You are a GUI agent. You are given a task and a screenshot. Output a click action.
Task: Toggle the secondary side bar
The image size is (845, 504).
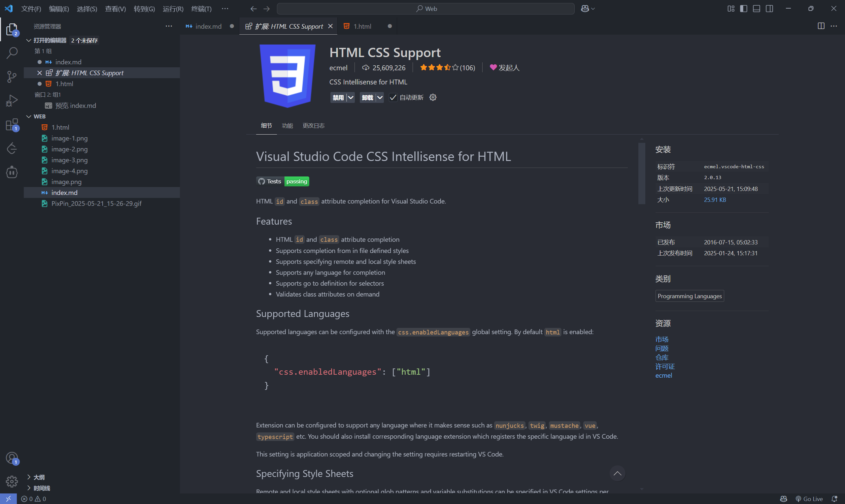(x=769, y=9)
